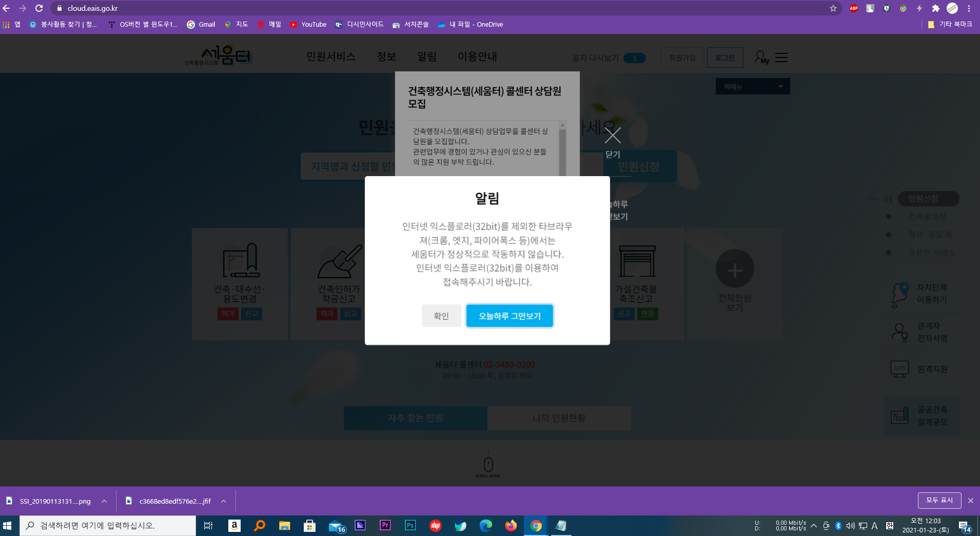Switch to the 나의 민원현황 tab
980x536 pixels.
(559, 418)
